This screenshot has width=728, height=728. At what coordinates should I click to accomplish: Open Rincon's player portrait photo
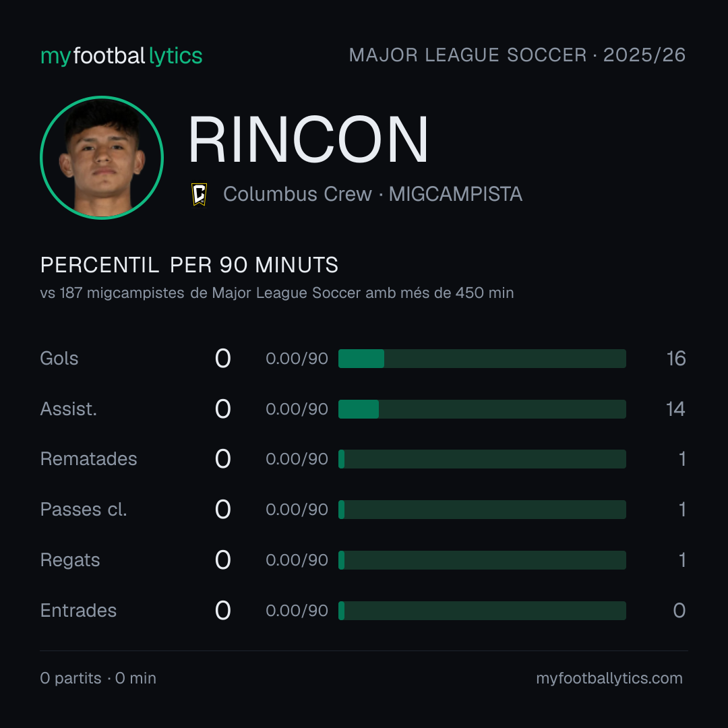tap(102, 157)
